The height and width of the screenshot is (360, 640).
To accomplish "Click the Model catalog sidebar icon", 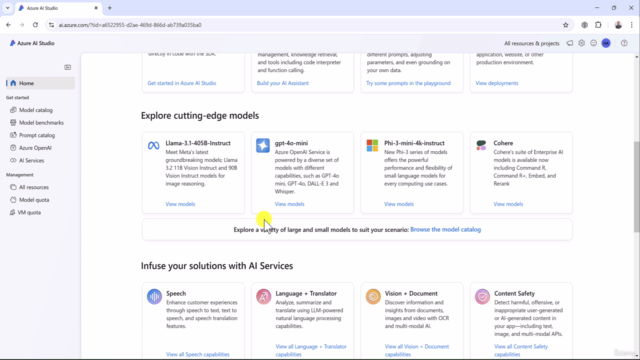I will pos(13,110).
